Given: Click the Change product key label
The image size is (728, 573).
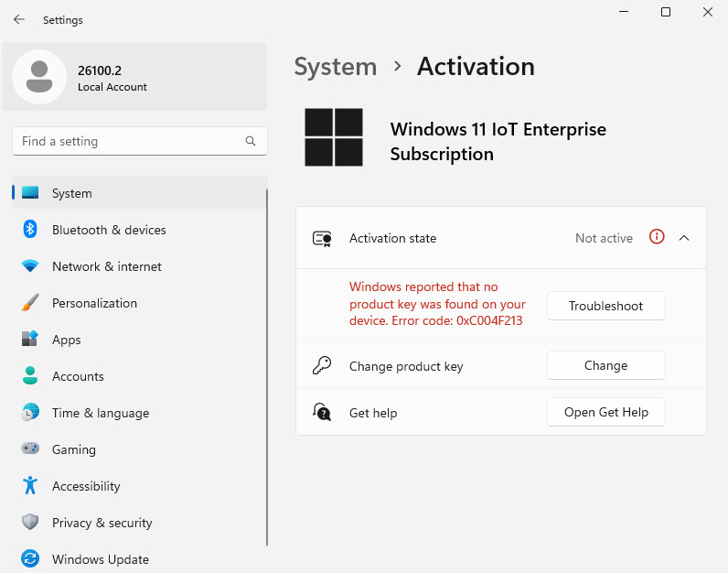Looking at the screenshot, I should point(406,366).
